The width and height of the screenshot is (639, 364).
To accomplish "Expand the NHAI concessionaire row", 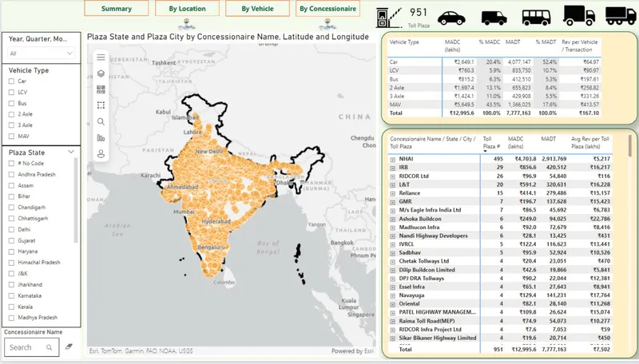I will [x=392, y=159].
